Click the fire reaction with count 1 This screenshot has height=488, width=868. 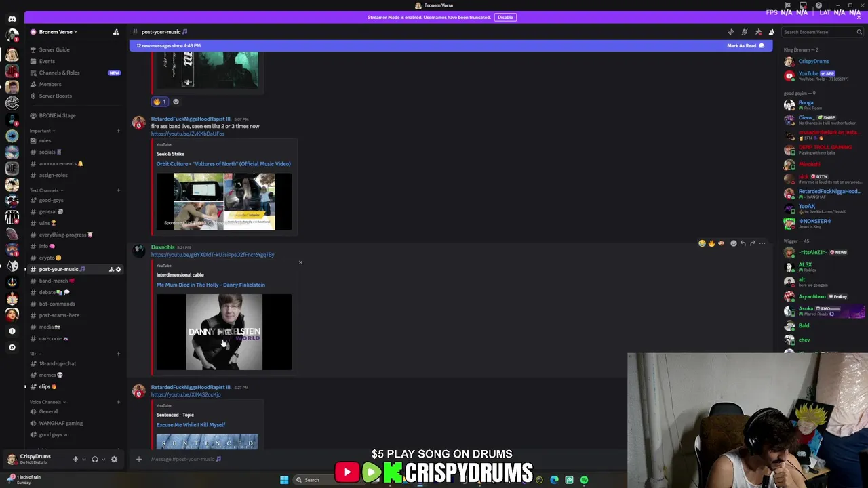160,102
